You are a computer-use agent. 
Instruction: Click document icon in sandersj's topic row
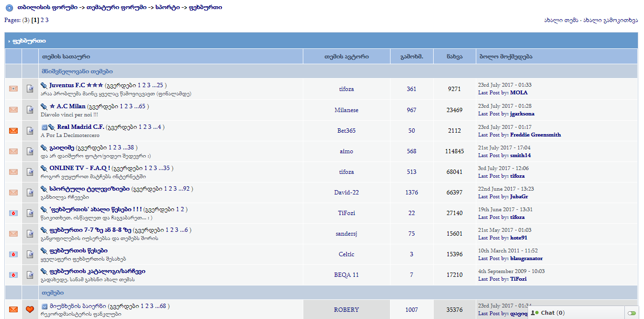click(30, 234)
